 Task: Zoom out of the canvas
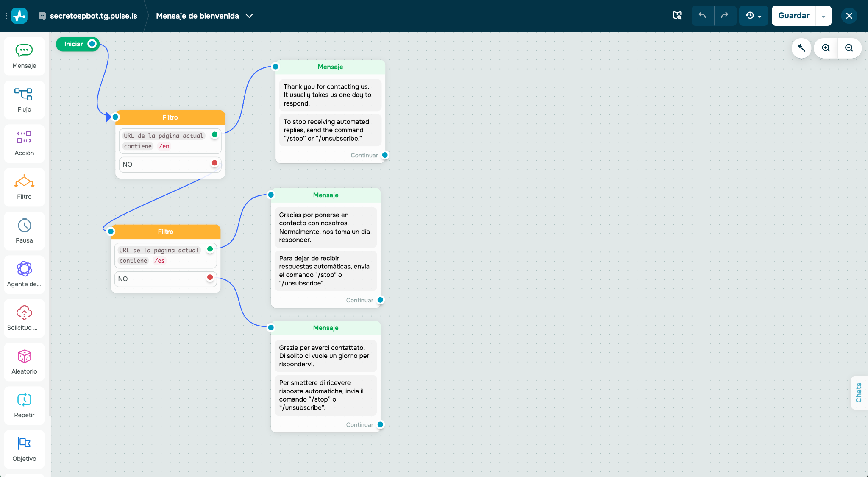click(x=849, y=48)
